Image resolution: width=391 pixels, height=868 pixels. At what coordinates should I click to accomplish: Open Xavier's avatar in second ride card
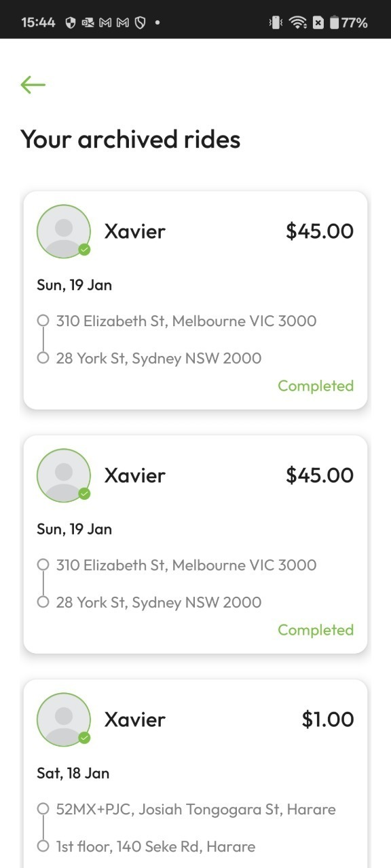(64, 475)
